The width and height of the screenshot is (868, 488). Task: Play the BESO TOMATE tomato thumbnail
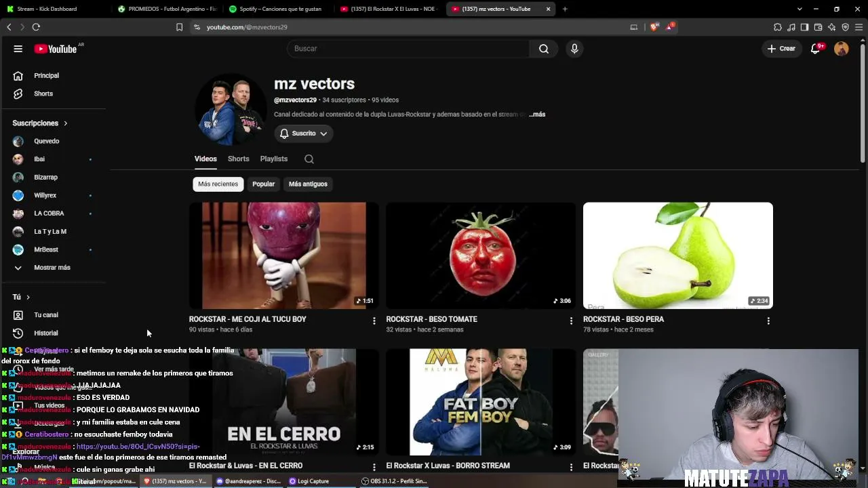(481, 256)
